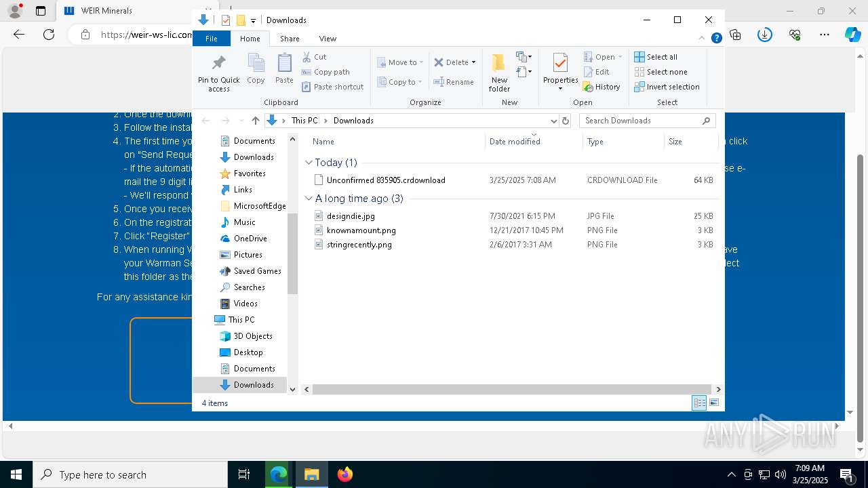Sort by Date modified column header
This screenshot has height=488, width=868.
(x=534, y=142)
